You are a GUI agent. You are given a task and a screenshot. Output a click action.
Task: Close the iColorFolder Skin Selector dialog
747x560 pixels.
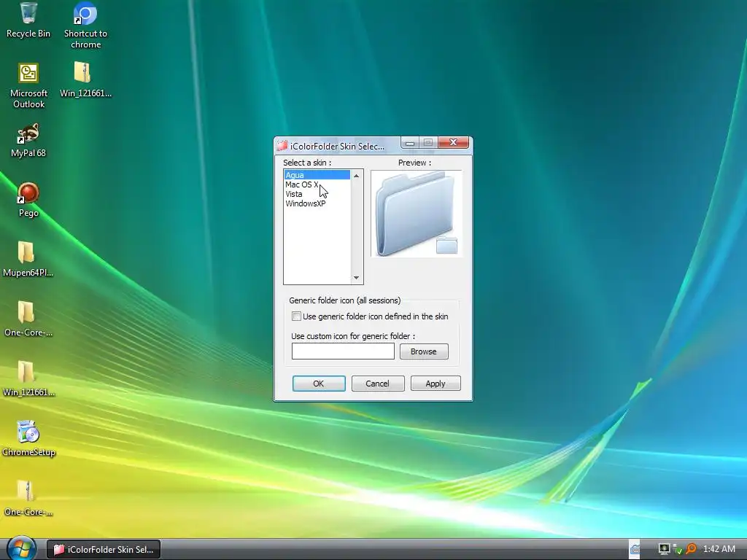click(x=453, y=142)
